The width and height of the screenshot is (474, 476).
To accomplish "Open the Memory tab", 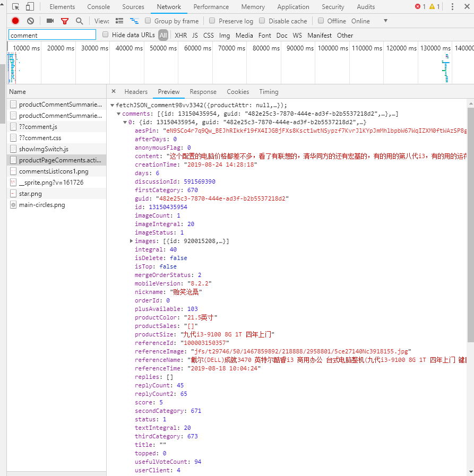I will point(253,7).
